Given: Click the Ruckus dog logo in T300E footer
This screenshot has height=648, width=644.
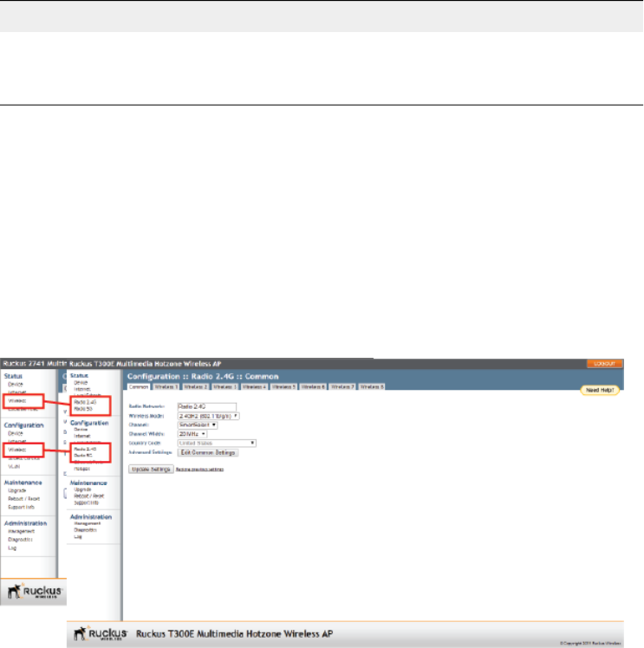Looking at the screenshot, I should coord(101,633).
